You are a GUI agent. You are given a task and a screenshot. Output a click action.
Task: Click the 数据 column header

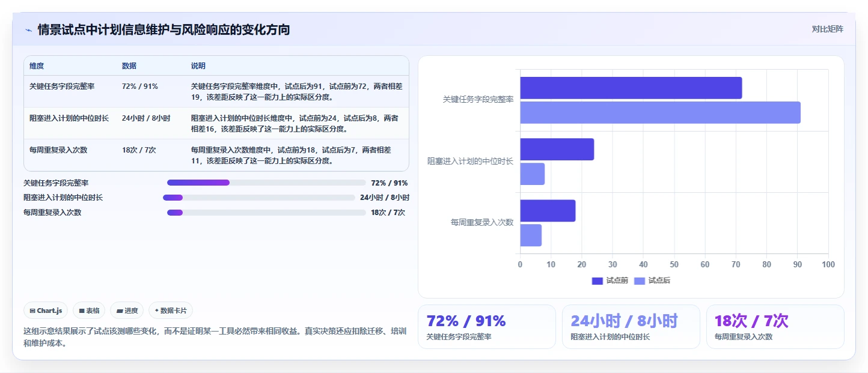129,65
